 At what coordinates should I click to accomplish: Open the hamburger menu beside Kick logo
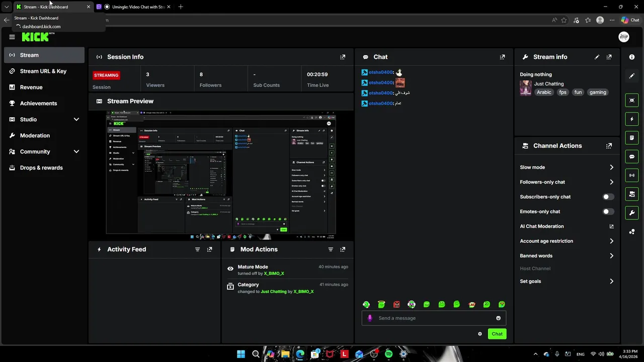pos(12,37)
